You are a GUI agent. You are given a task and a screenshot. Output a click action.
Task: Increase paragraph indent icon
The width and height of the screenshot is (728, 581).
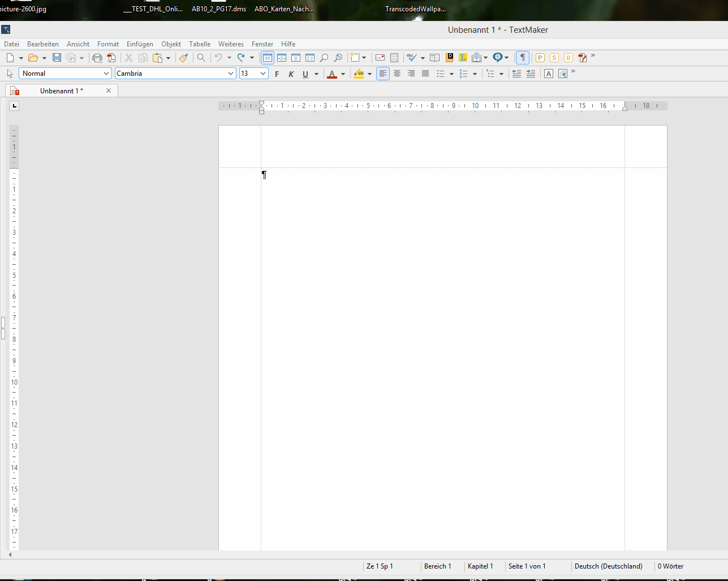pos(531,74)
